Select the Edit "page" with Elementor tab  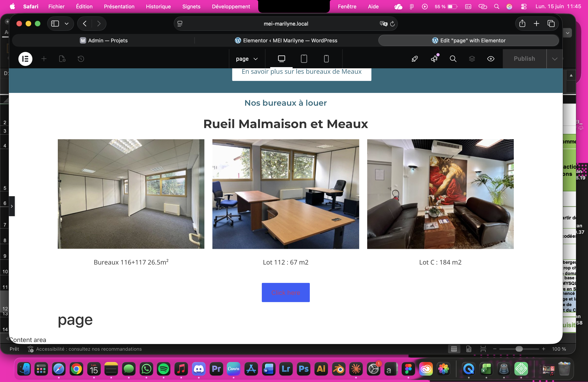pyautogui.click(x=469, y=41)
